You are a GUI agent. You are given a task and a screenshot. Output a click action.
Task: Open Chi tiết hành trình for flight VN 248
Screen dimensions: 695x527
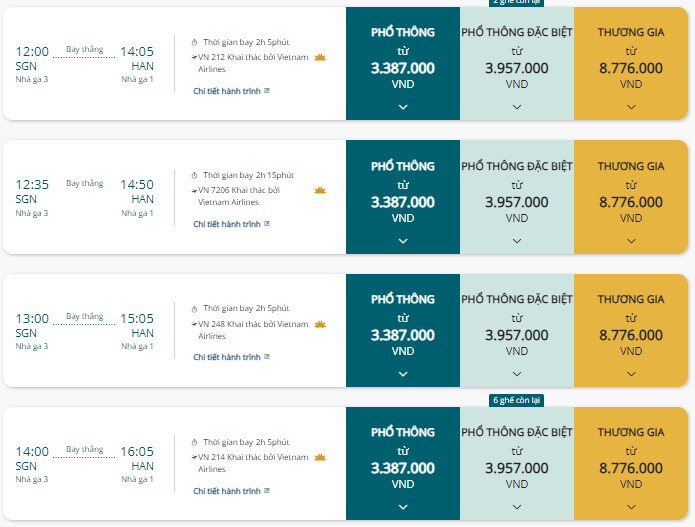[231, 357]
